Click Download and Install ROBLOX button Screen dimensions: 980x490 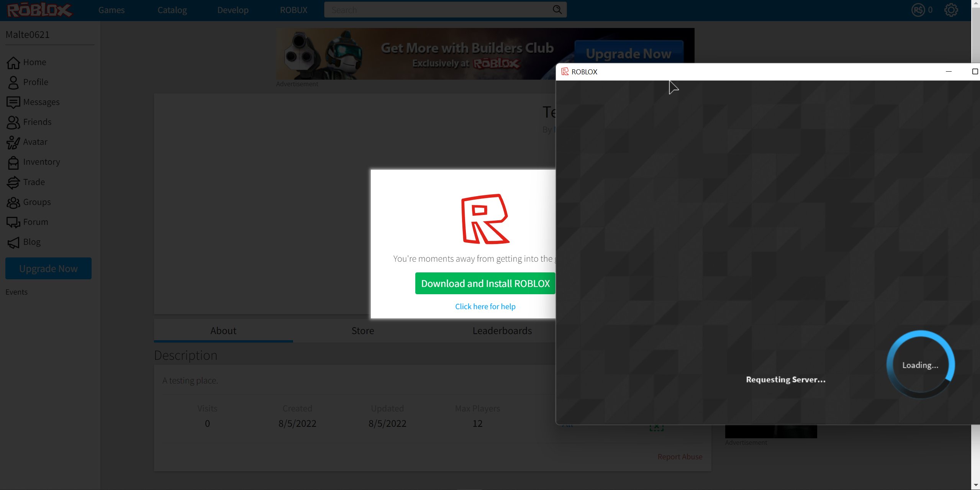pyautogui.click(x=485, y=284)
